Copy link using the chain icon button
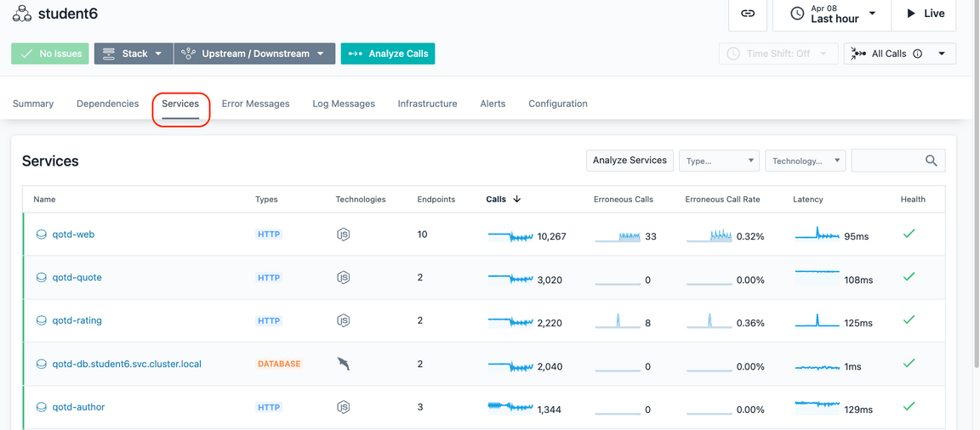The image size is (980, 430). 748,14
